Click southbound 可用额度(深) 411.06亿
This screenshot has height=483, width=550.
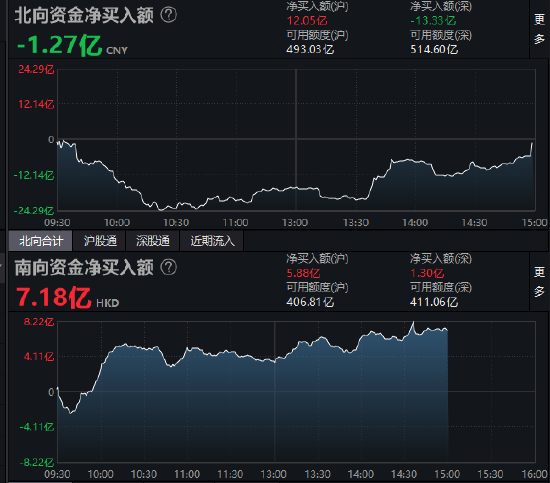point(434,302)
